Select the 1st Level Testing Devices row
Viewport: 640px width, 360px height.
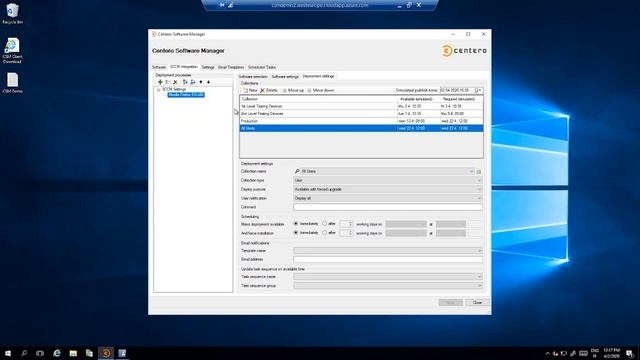click(361, 106)
